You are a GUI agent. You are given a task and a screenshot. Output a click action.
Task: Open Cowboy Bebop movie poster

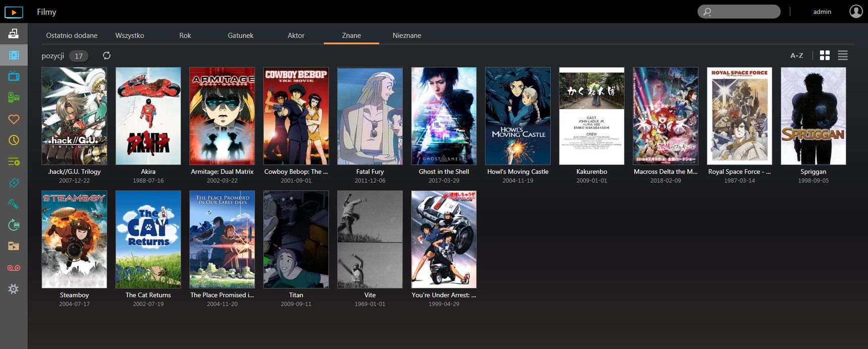pyautogui.click(x=296, y=116)
